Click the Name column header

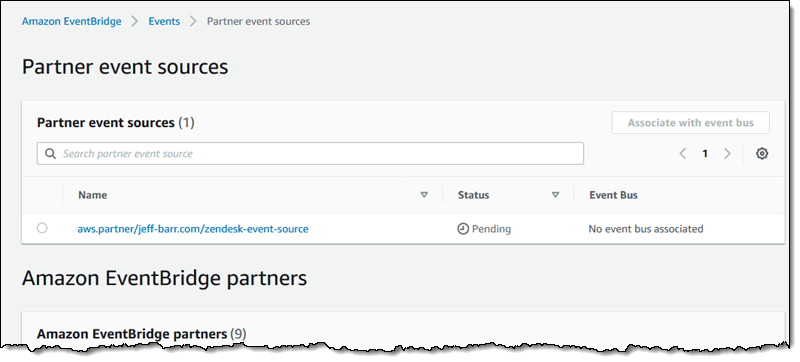point(93,195)
